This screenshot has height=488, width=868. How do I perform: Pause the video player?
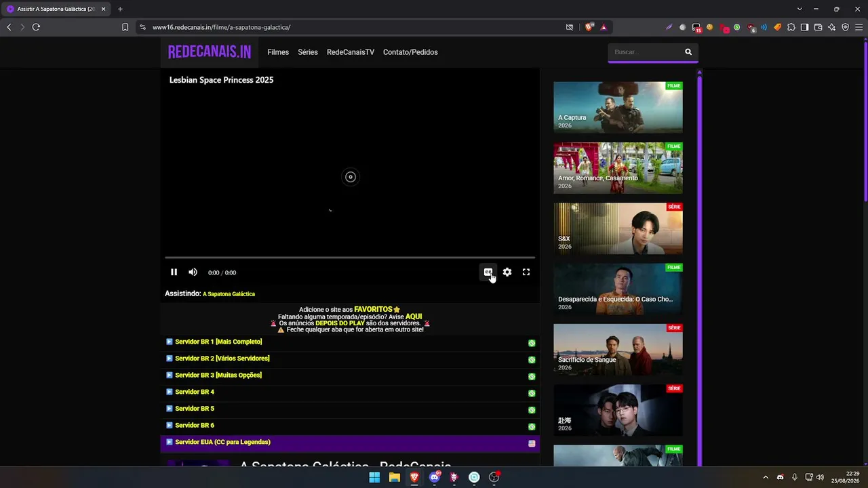click(174, 272)
